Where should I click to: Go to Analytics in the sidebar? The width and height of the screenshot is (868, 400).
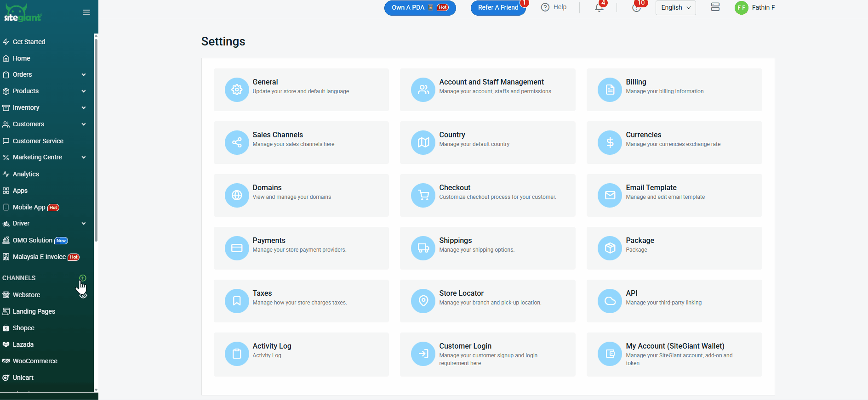[x=26, y=174]
